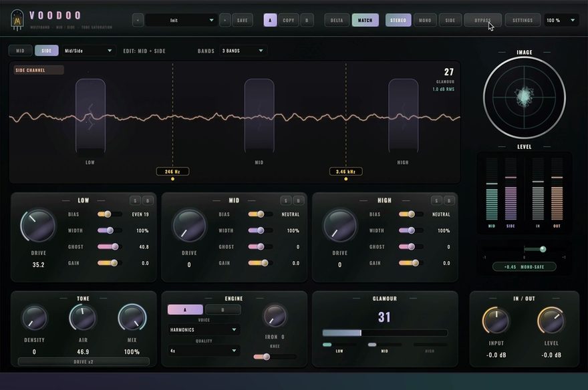Toggle the Match gain button
Screen dimensions: 588x390
365,20
